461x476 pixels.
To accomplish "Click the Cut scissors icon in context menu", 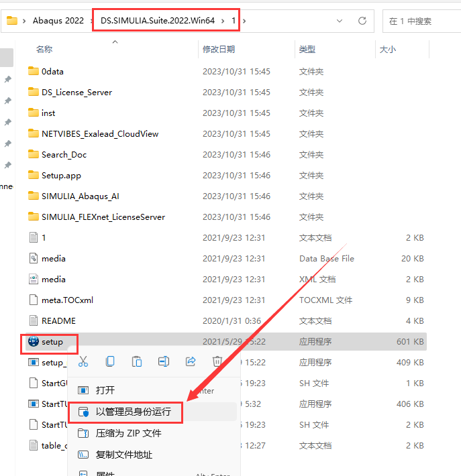I will pos(83,361).
